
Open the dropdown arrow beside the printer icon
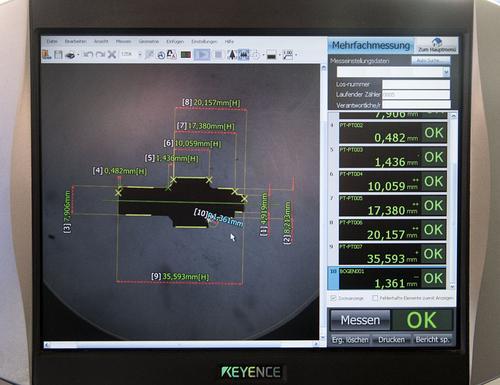pyautogui.click(x=78, y=55)
